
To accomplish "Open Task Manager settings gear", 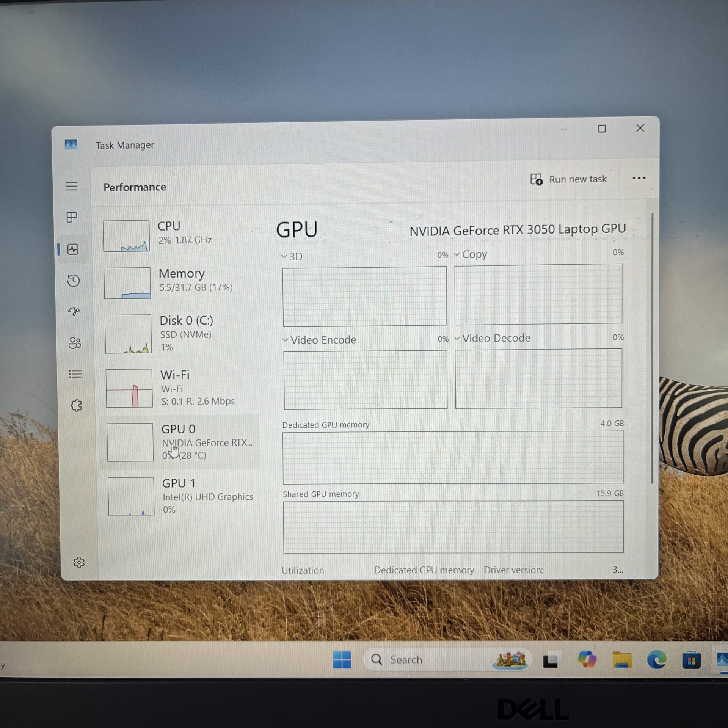I will click(79, 562).
